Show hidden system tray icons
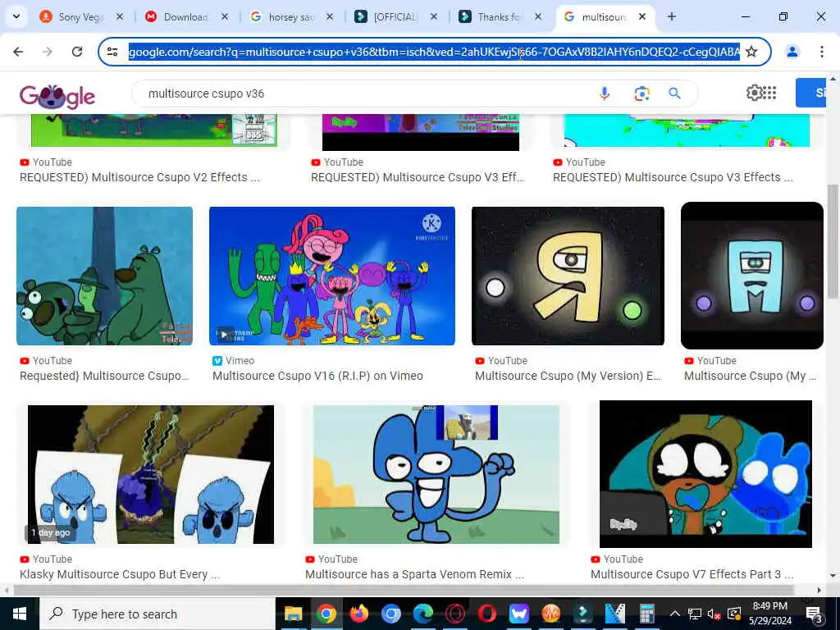 [675, 614]
